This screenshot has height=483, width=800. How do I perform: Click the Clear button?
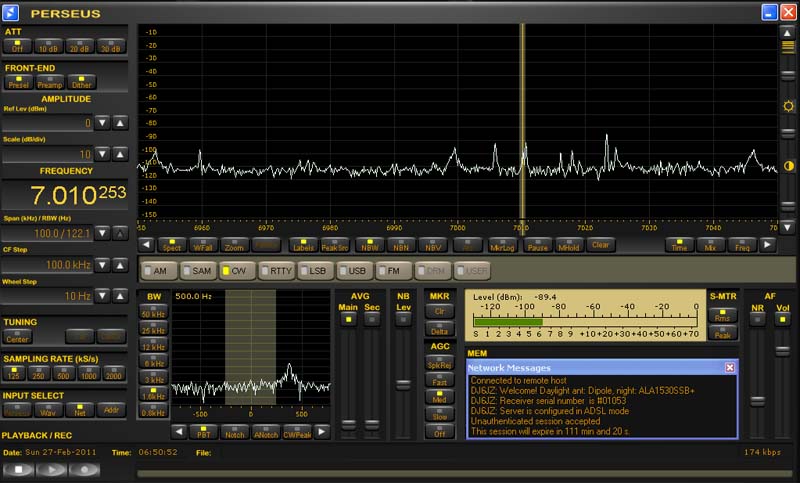[x=601, y=245]
